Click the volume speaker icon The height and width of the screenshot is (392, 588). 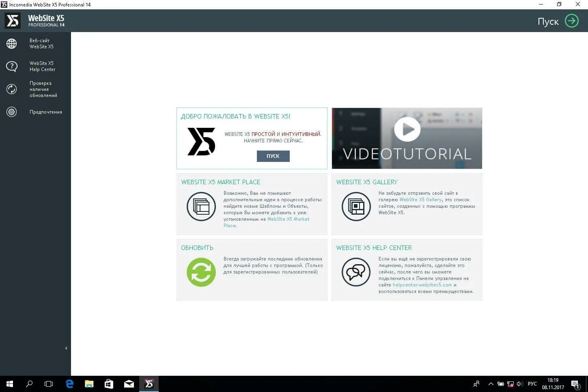coord(520,384)
